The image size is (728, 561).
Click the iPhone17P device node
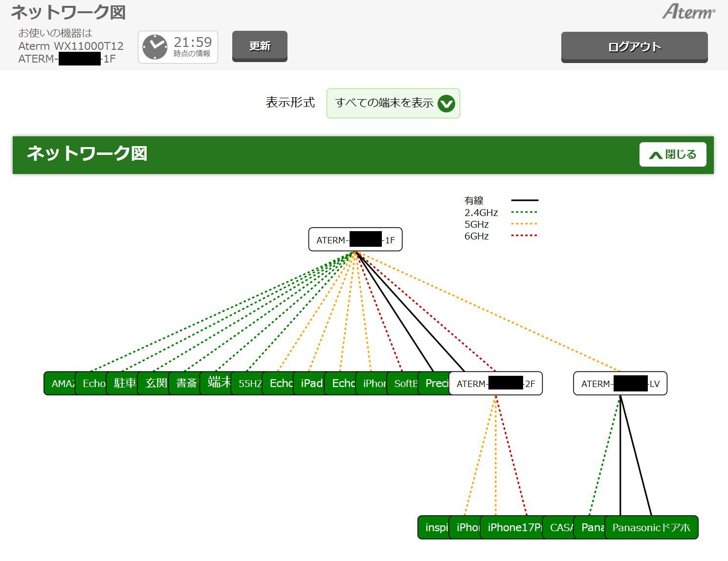coord(512,528)
